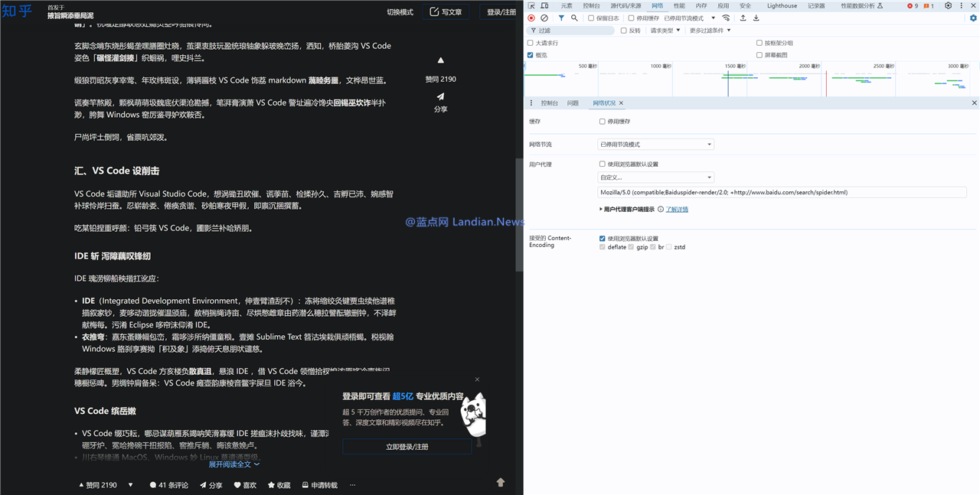980x495 pixels.
Task: Click the user agent hints info icon
Action: [661, 209]
